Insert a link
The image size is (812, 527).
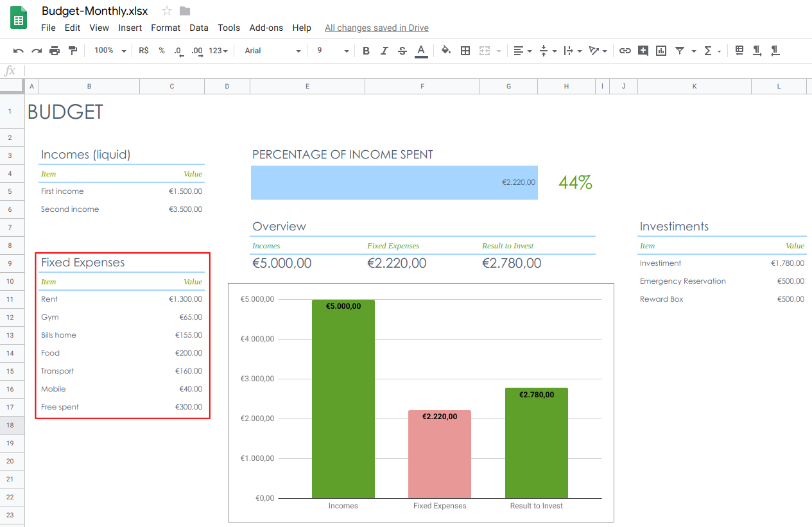coord(625,51)
